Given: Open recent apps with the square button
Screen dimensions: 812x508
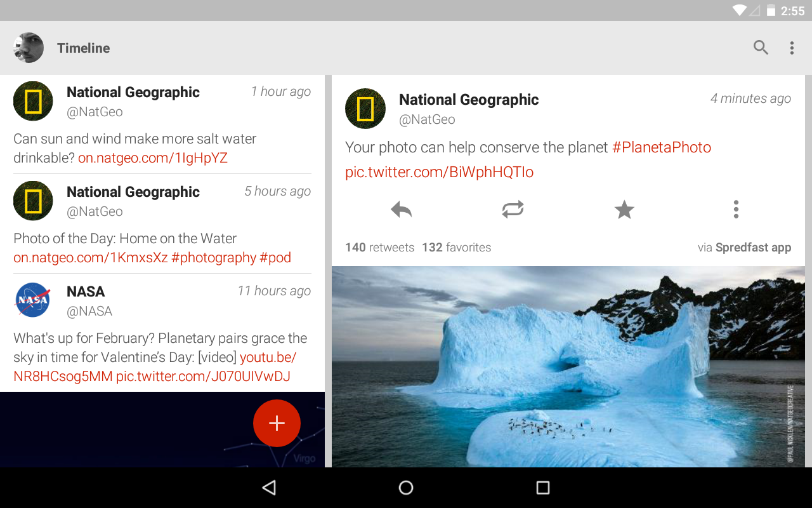Looking at the screenshot, I should coord(543,488).
